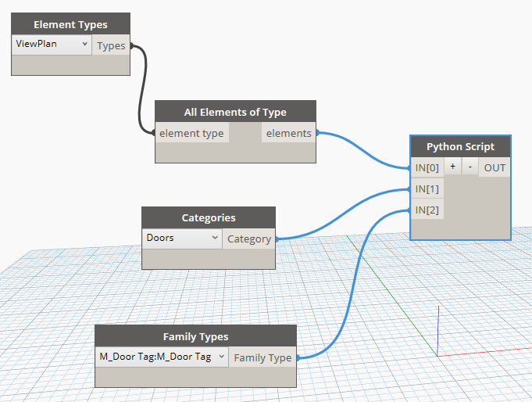Click the elements output port
This screenshot has width=532, height=402.
click(288, 133)
